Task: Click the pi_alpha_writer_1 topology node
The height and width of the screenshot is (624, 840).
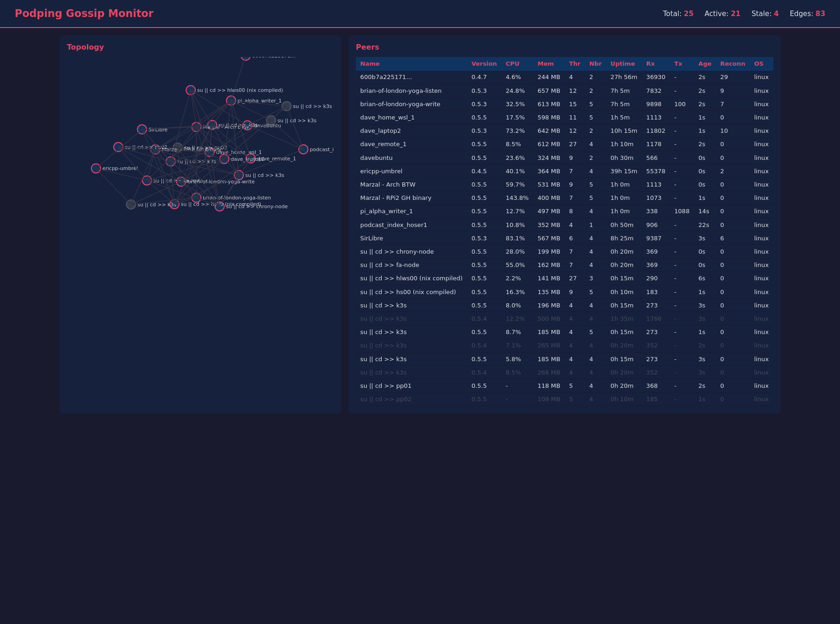Action: pos(231,101)
